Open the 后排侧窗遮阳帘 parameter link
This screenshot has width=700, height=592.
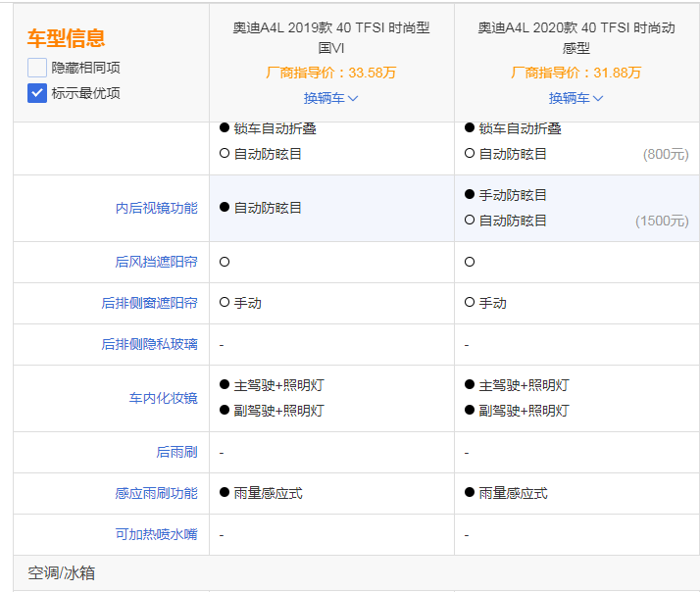click(150, 303)
